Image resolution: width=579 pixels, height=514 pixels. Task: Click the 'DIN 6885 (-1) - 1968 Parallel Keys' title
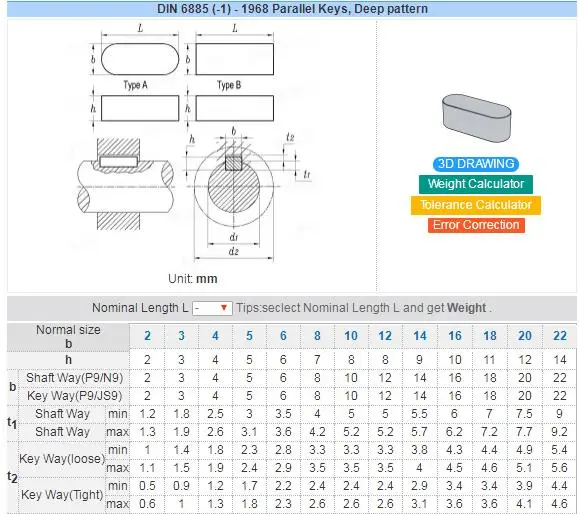292,8
